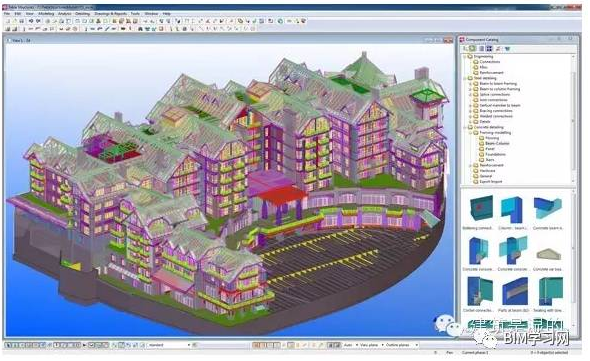Select the Battering connection thumbnail
This screenshot has height=361, width=590.
pos(481,208)
